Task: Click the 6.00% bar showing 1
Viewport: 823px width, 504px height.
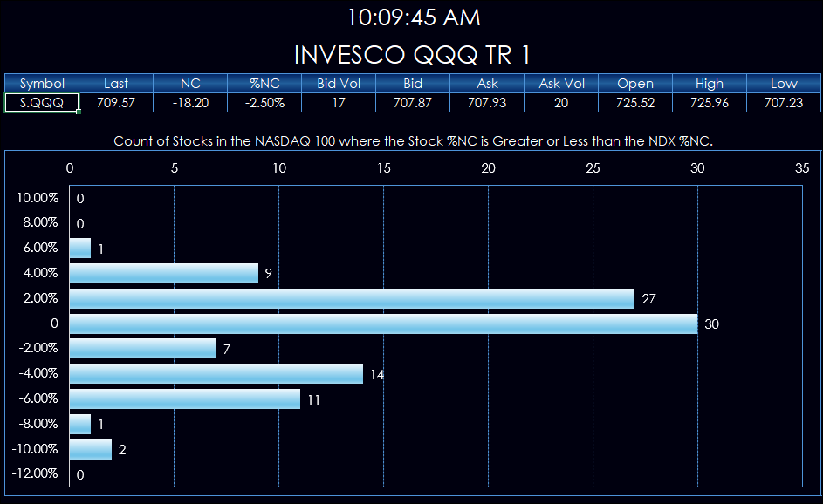Action: pos(80,248)
